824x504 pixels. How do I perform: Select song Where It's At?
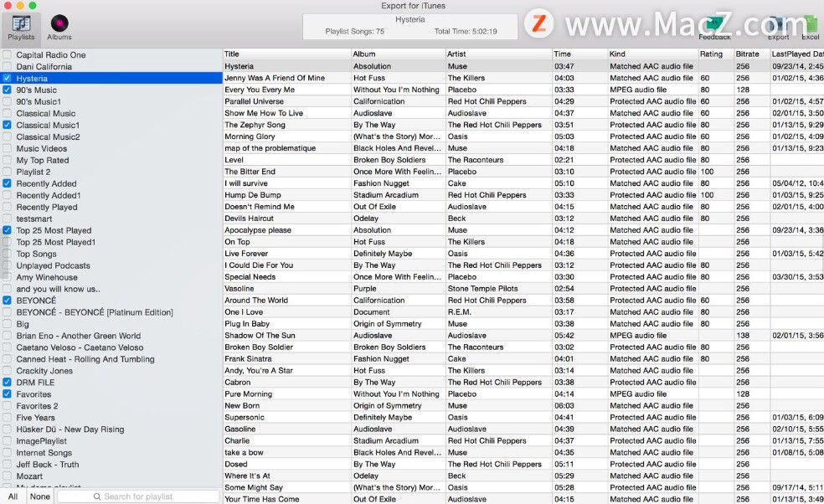pyautogui.click(x=247, y=476)
